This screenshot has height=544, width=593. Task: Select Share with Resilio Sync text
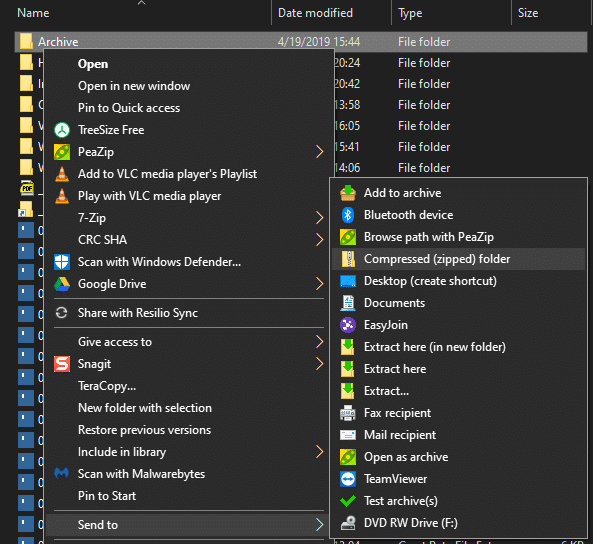click(x=138, y=313)
